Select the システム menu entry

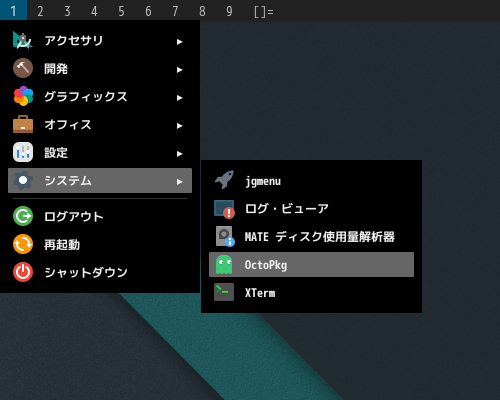[100, 180]
